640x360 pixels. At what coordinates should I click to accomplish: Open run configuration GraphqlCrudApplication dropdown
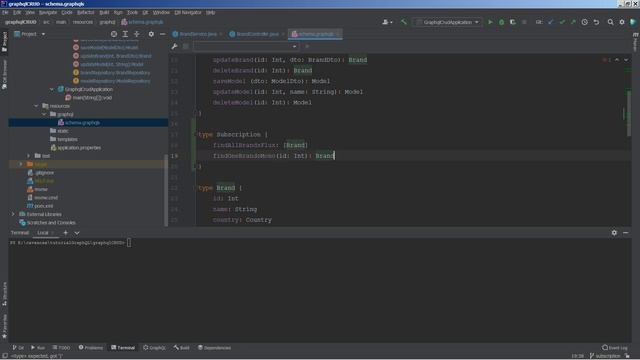tap(448, 22)
